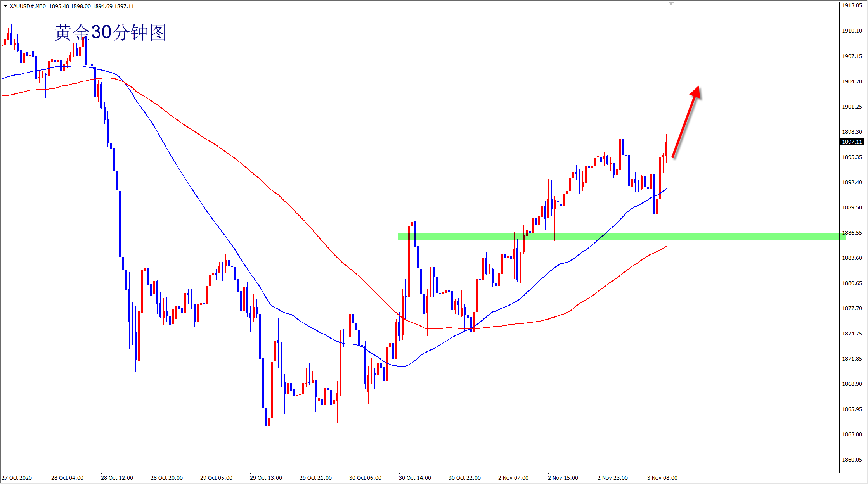Click the grey chart shift marker triangle
The image size is (868, 484).
(671, 3)
